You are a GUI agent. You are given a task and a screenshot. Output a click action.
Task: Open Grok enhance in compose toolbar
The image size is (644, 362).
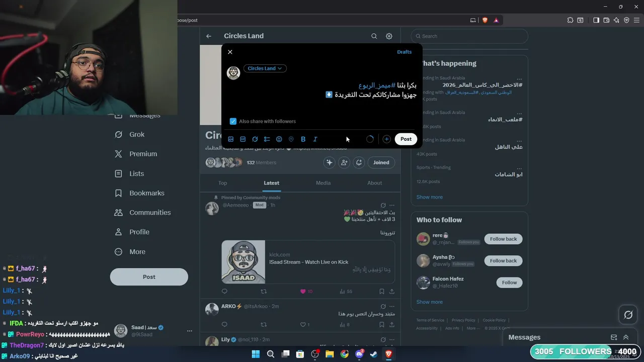tap(255, 139)
